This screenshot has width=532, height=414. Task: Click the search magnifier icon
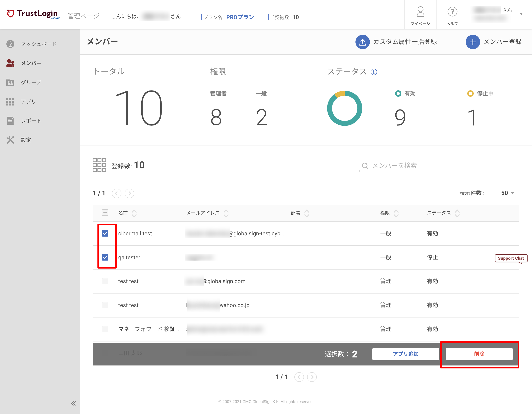pos(365,166)
